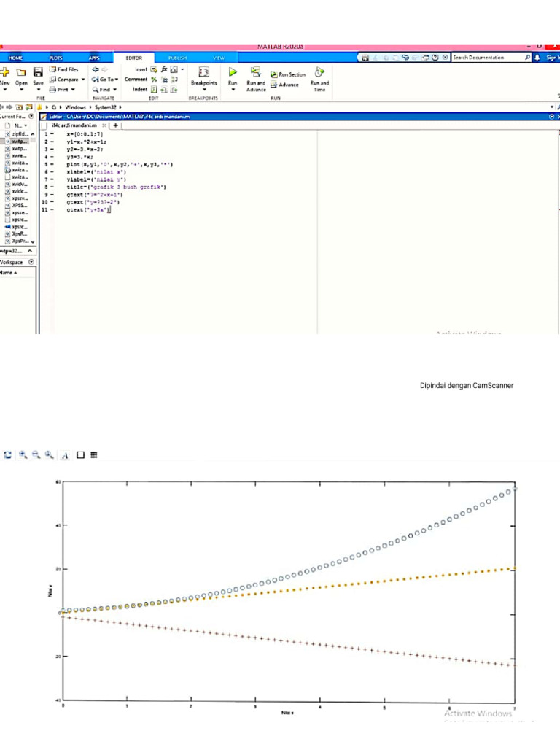The image size is (560, 747).
Task: Add a new editor tab with plus
Action: (x=115, y=125)
